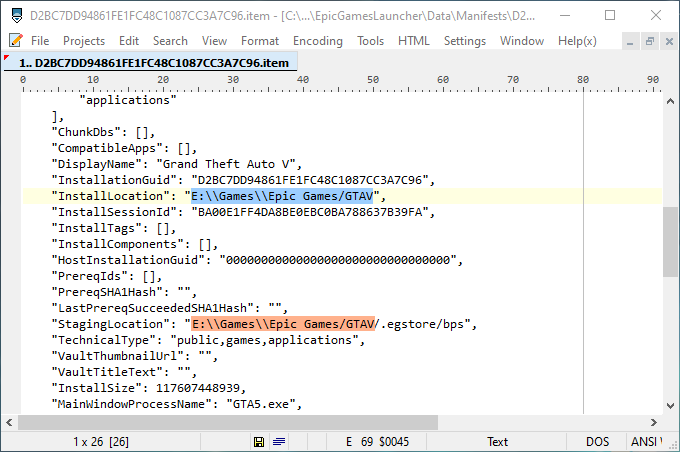Viewport: 680px width, 452px height.
Task: Click the "VaultTitleText" line
Action: pos(124,372)
